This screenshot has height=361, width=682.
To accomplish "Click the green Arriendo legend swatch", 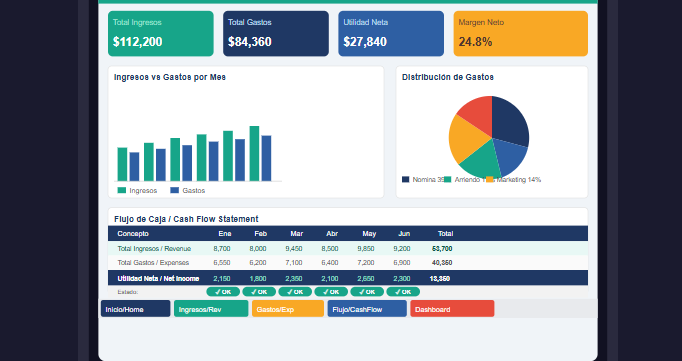I will 448,180.
